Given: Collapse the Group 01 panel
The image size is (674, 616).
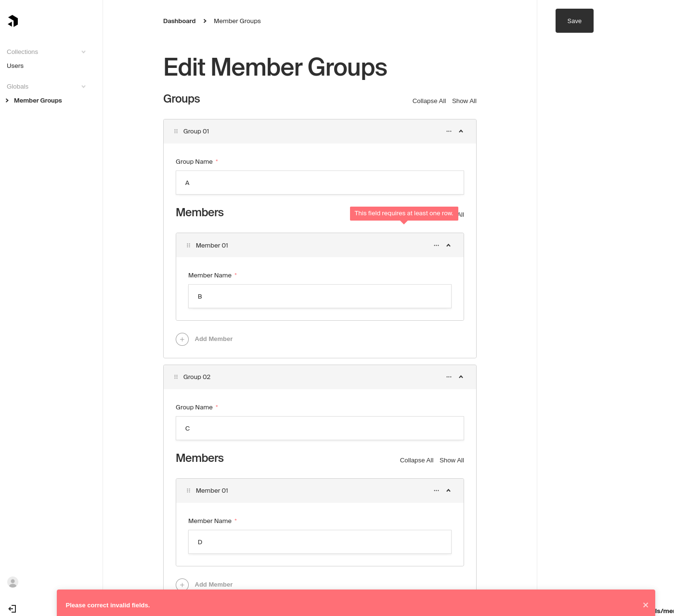Looking at the screenshot, I should pyautogui.click(x=461, y=131).
